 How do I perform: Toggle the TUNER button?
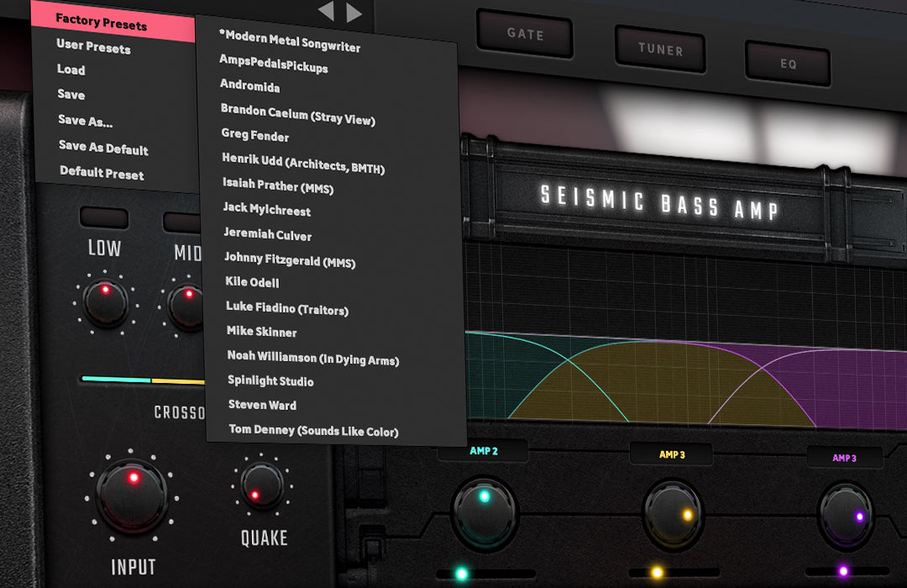click(x=660, y=50)
